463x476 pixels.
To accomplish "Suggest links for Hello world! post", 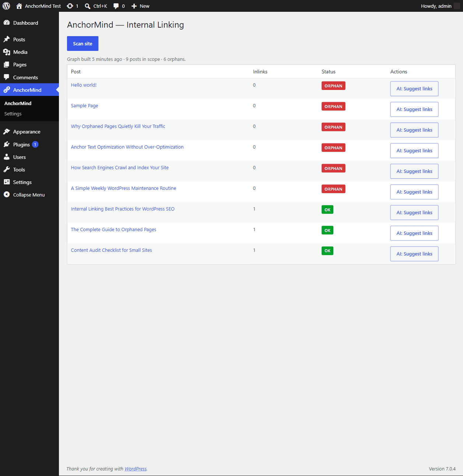I will [x=414, y=89].
